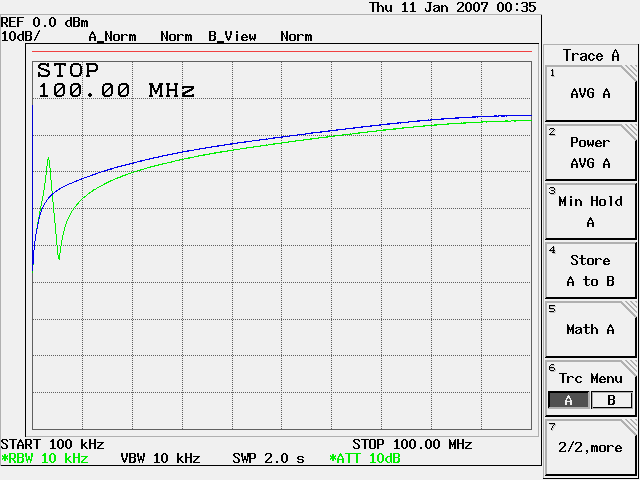Select the AVG A softkey
640x480 pixels.
click(x=590, y=94)
